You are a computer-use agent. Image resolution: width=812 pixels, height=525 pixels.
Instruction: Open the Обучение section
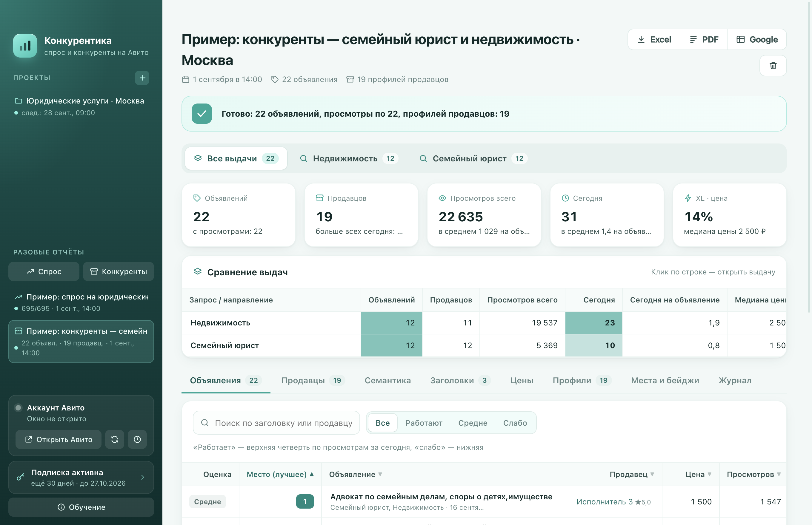click(81, 507)
